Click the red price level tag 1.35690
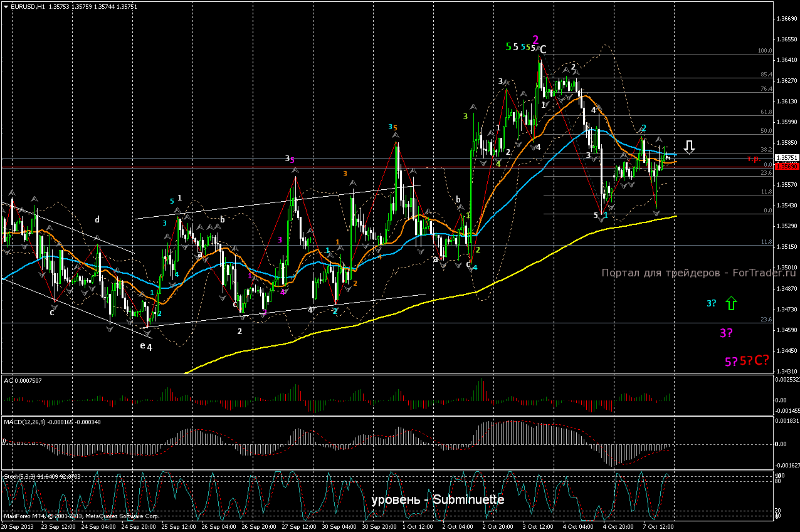The height and width of the screenshot is (532, 800). pyautogui.click(x=786, y=167)
